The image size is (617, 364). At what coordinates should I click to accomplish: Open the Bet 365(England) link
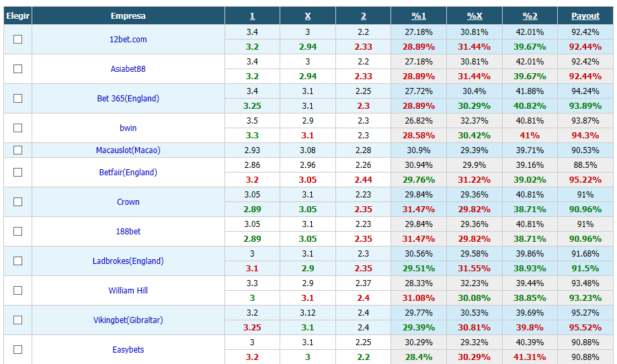(x=128, y=98)
